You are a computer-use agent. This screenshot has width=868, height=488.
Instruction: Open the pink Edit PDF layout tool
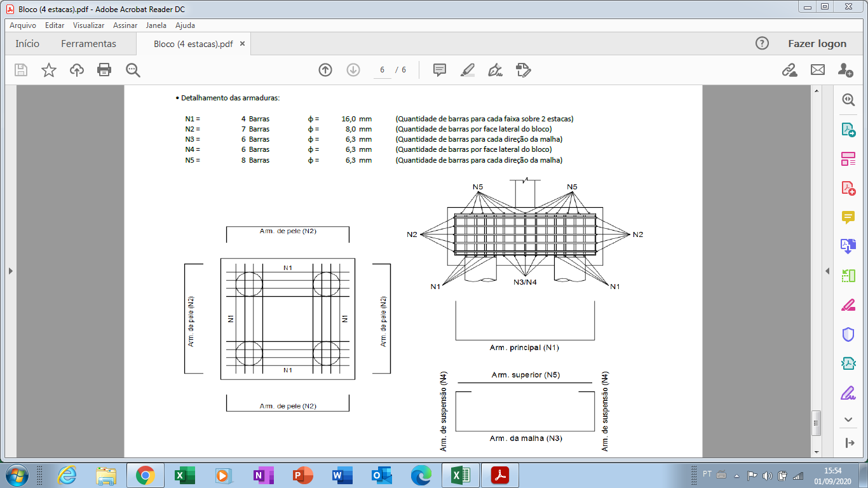pyautogui.click(x=848, y=159)
